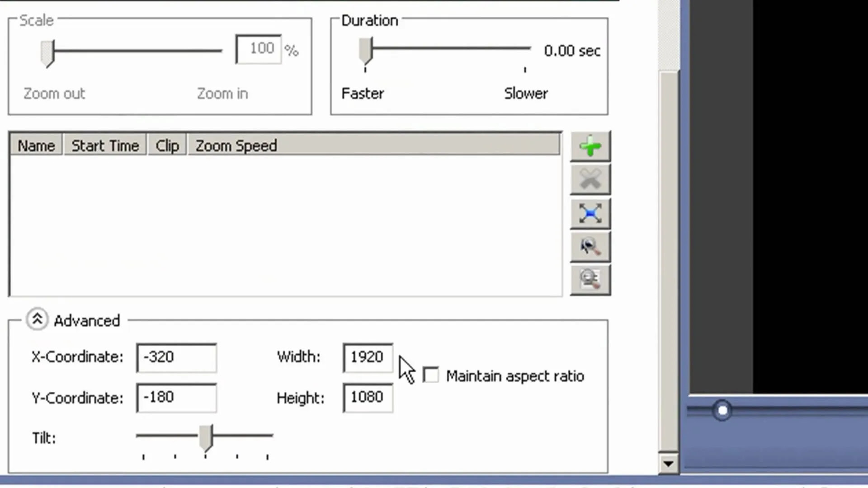Click the magnifier over list icon

pos(590,279)
